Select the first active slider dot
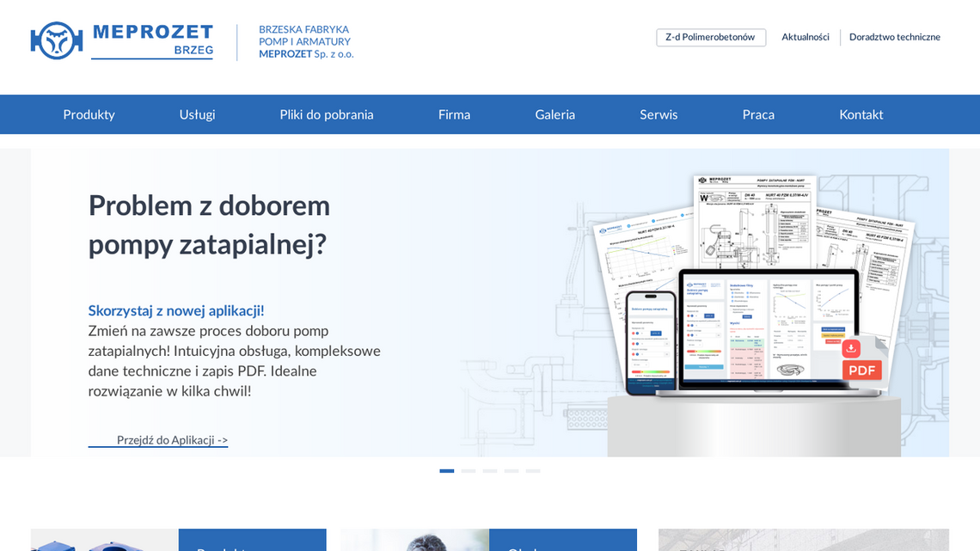This screenshot has height=551, width=980. click(446, 471)
